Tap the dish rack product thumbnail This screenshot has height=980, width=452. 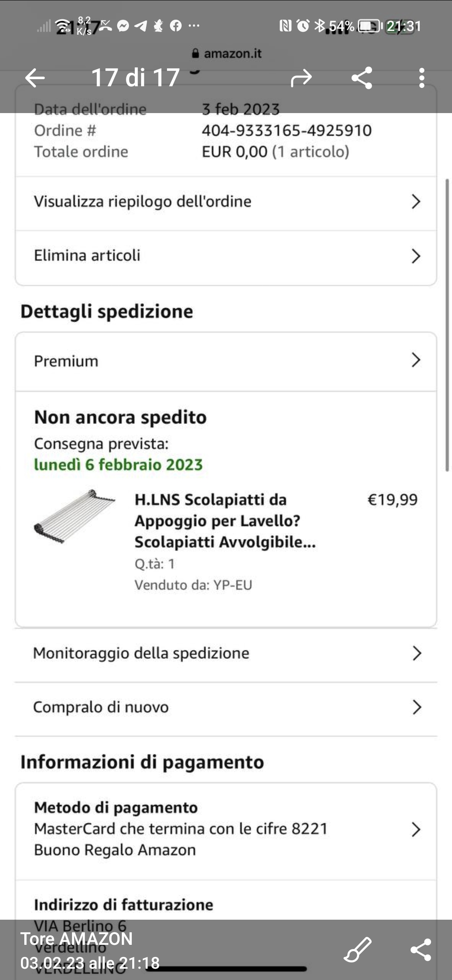pyautogui.click(x=74, y=516)
